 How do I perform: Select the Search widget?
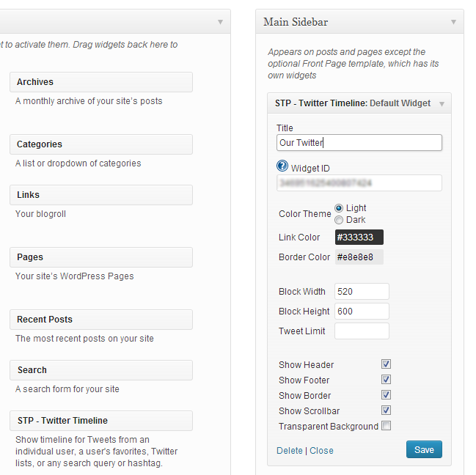tap(101, 370)
